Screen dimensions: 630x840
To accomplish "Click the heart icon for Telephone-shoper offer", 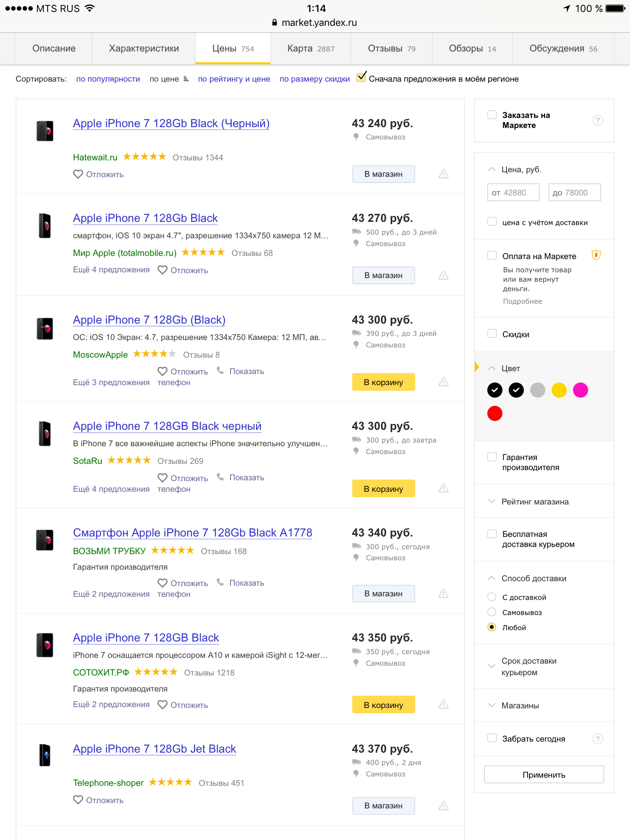I will pyautogui.click(x=78, y=800).
